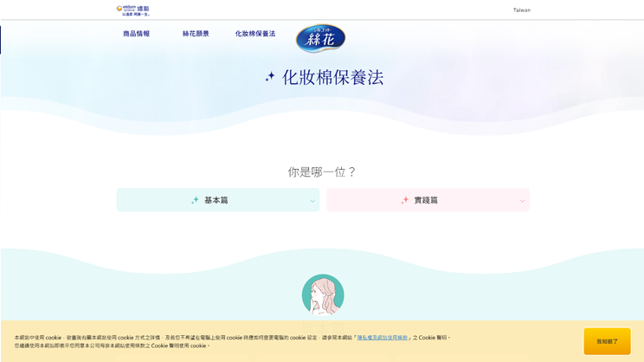644x362 pixels.
Task: Click the 化妝棉保養法 page heading
Action: click(x=332, y=78)
